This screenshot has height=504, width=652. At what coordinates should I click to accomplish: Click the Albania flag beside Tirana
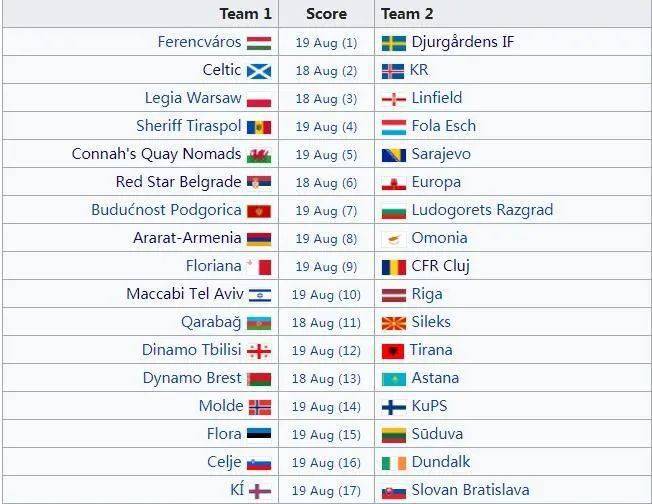pos(393,351)
